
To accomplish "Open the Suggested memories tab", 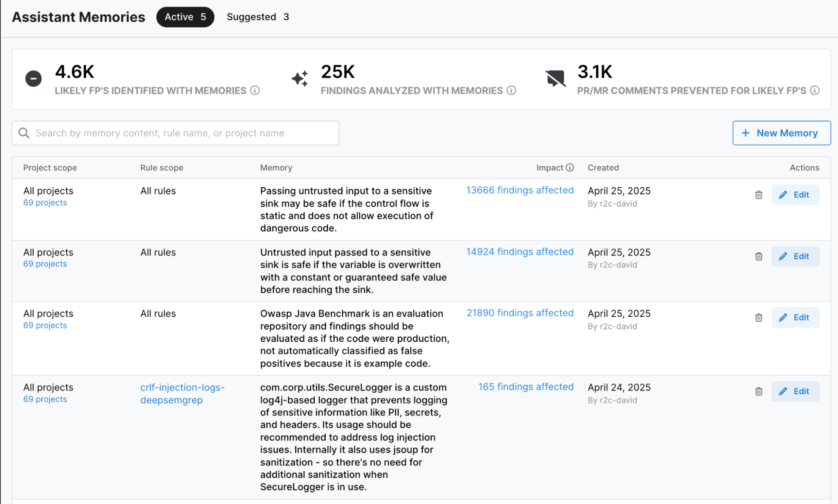I will pyautogui.click(x=257, y=17).
